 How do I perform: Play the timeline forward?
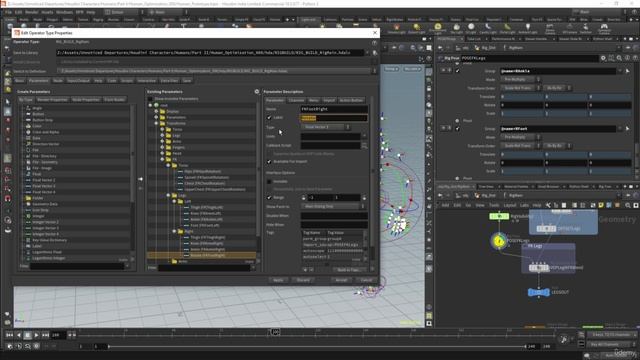tap(36, 335)
